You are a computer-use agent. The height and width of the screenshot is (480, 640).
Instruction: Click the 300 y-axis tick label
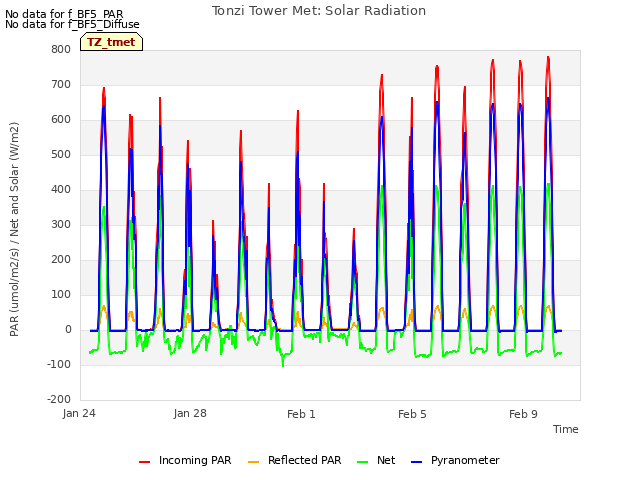coord(61,224)
